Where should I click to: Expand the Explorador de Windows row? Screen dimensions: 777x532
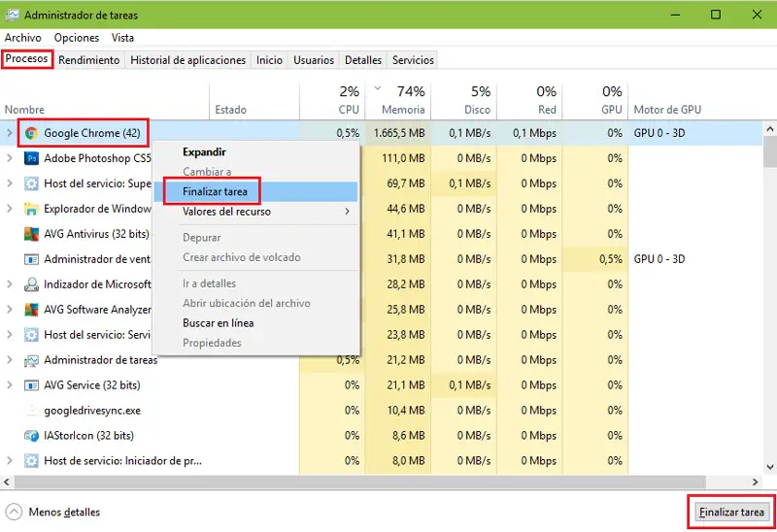click(x=9, y=209)
